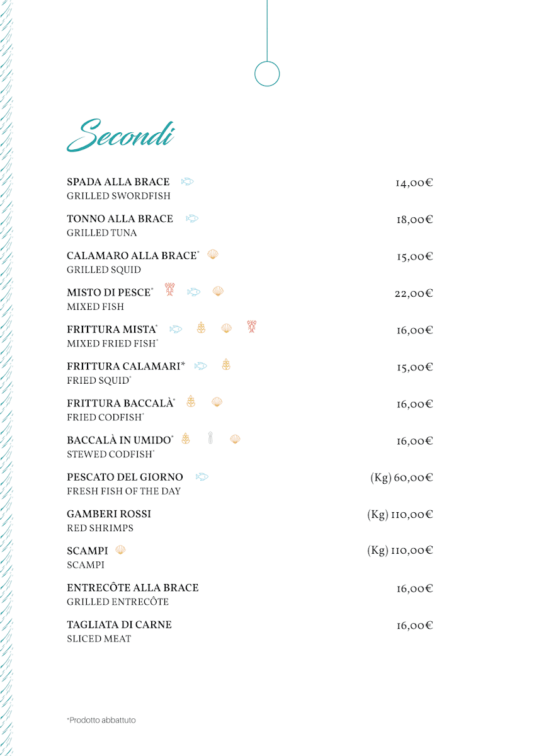Click the red lobster icon in Frittura Mista row
534x756 pixels.
252,326
